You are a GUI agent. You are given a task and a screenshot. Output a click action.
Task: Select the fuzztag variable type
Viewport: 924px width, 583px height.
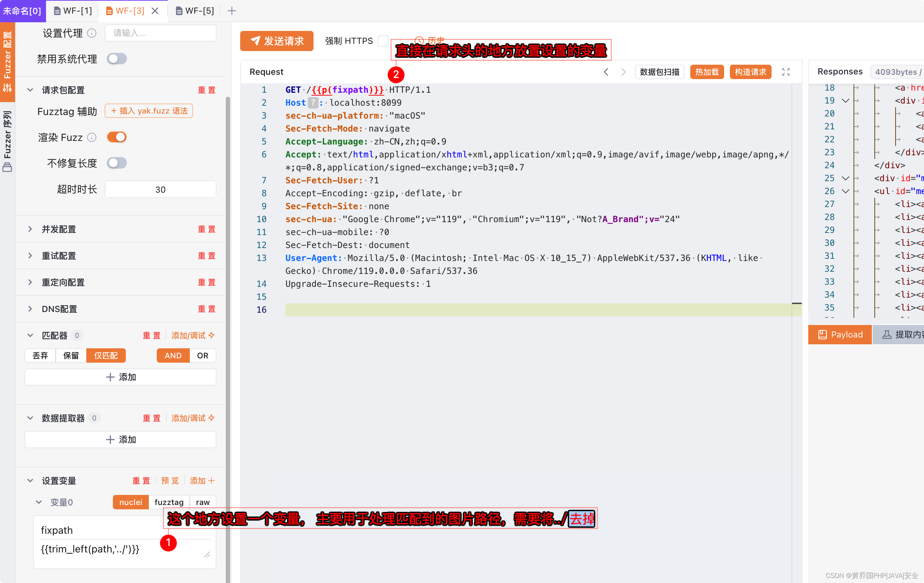click(169, 502)
